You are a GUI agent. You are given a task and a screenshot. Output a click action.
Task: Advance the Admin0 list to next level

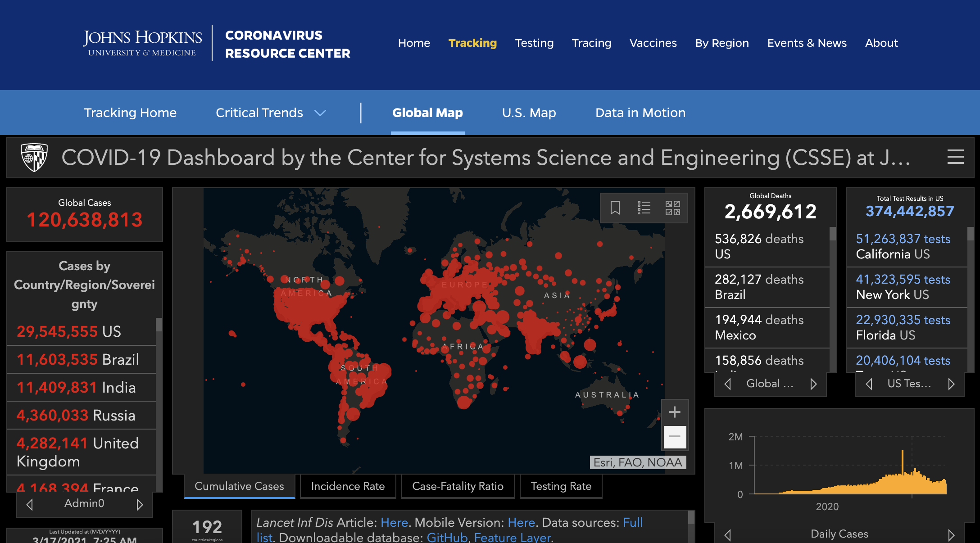pyautogui.click(x=140, y=504)
